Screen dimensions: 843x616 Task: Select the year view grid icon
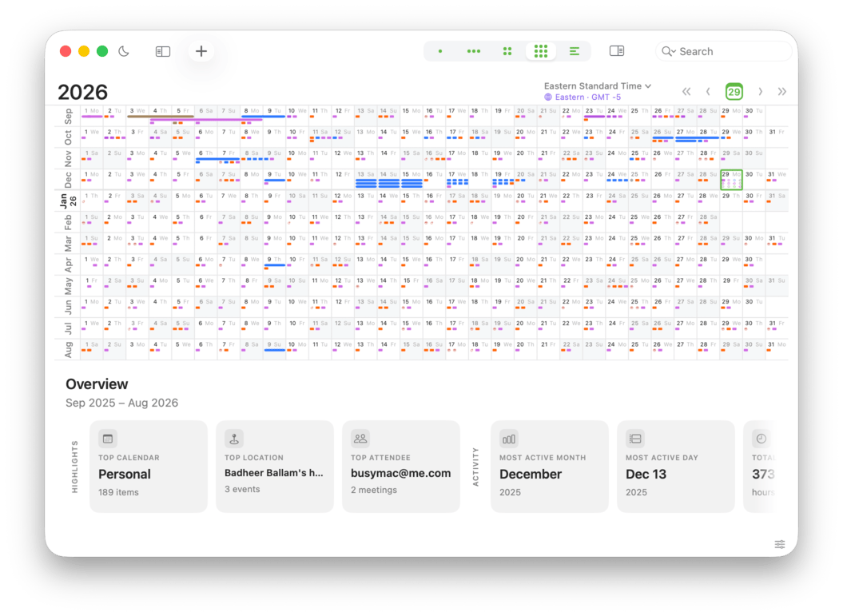pyautogui.click(x=541, y=51)
